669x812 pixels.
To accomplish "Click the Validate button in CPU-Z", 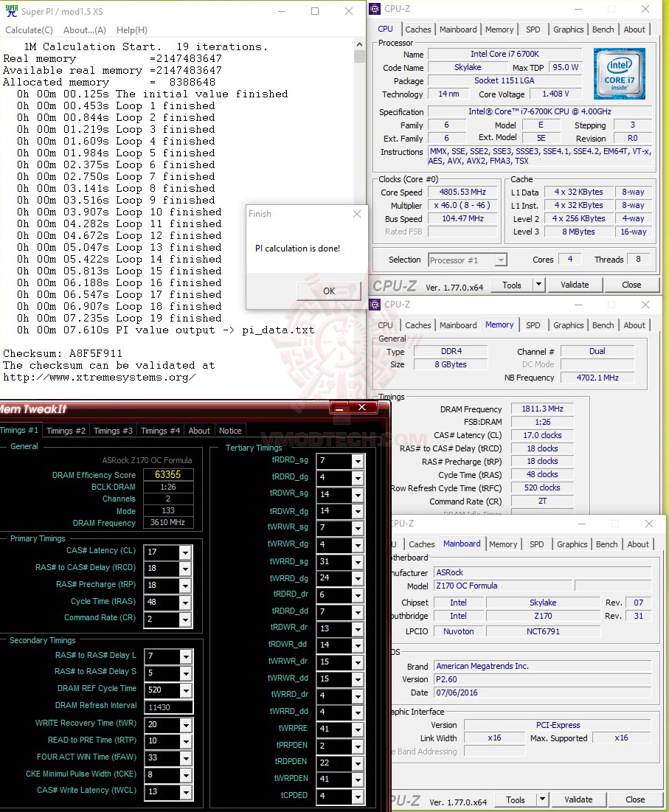I will click(575, 284).
